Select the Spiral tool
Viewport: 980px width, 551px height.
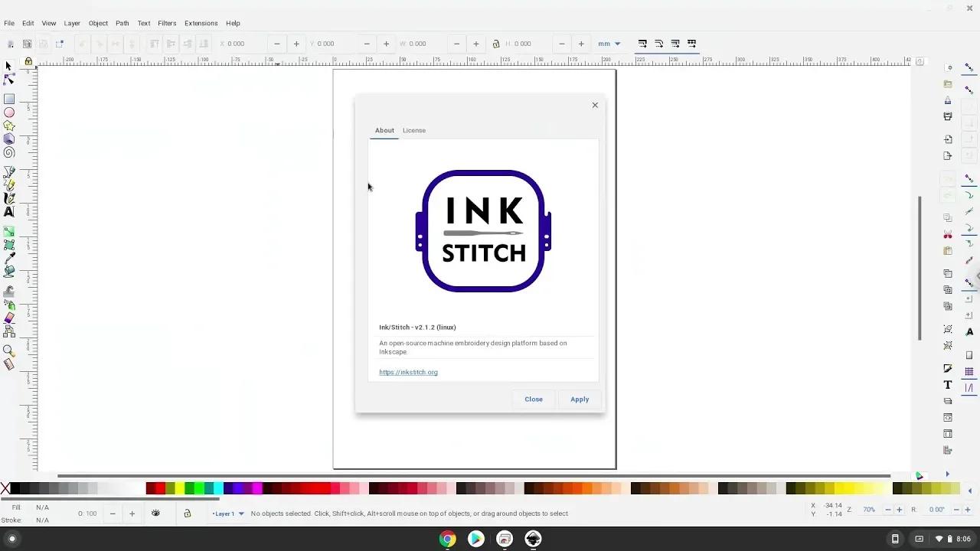click(9, 153)
